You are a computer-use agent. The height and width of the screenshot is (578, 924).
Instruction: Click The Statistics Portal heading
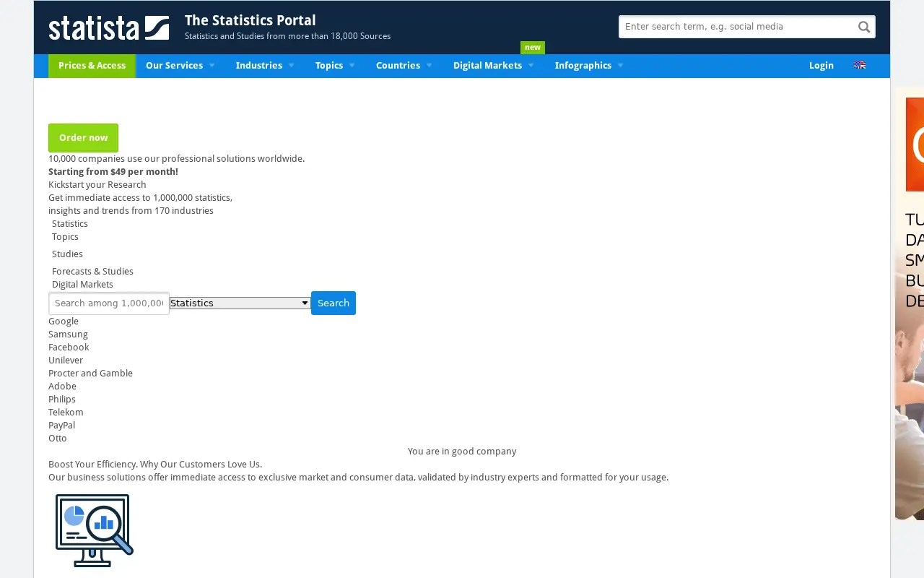point(250,20)
